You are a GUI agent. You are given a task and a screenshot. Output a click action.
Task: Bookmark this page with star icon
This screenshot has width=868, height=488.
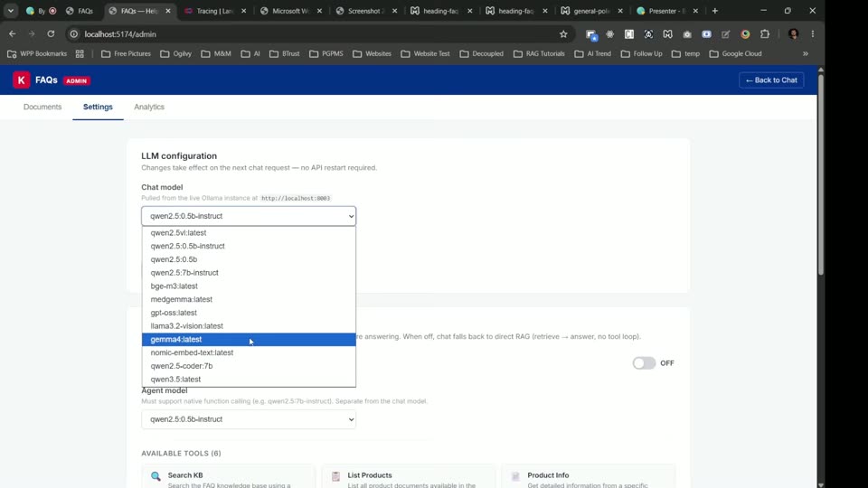click(563, 34)
